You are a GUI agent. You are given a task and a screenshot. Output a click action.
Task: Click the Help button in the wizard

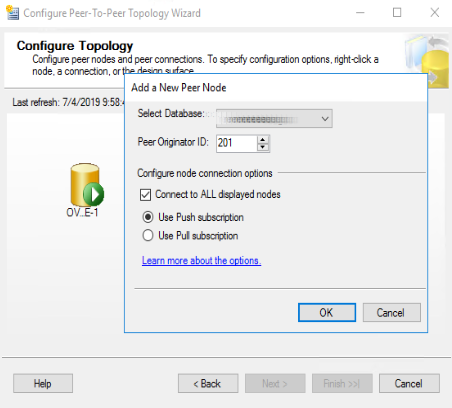43,383
